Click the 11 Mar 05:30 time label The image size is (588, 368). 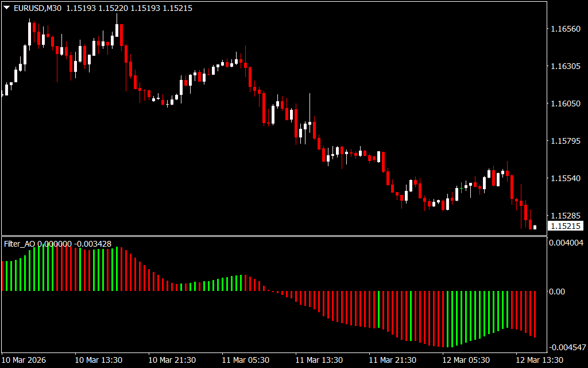click(x=245, y=360)
